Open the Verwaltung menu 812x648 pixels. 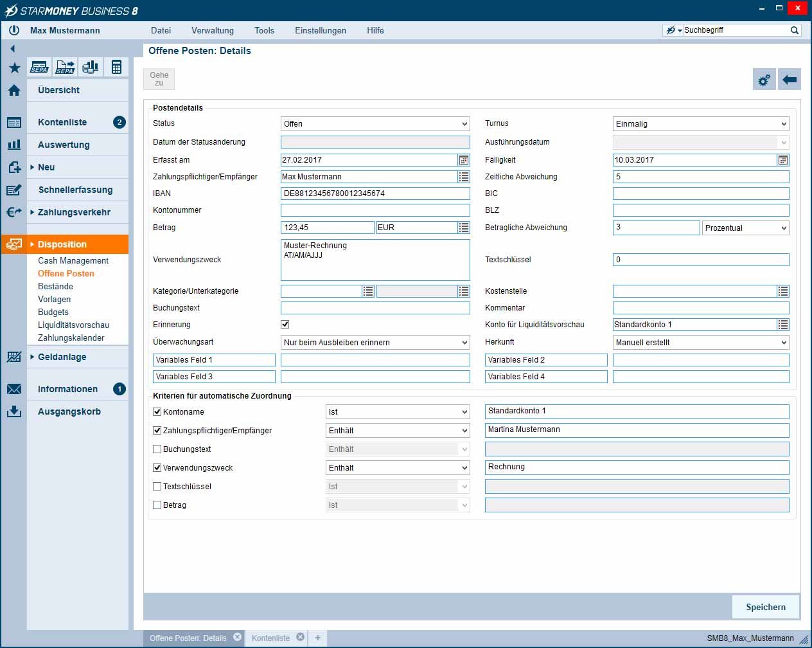click(x=212, y=30)
